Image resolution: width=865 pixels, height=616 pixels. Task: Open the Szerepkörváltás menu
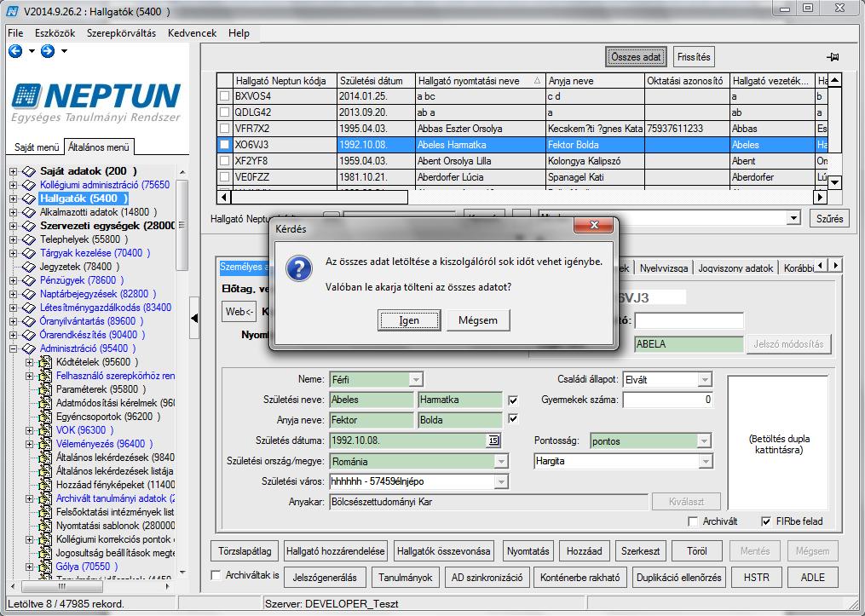(121, 33)
